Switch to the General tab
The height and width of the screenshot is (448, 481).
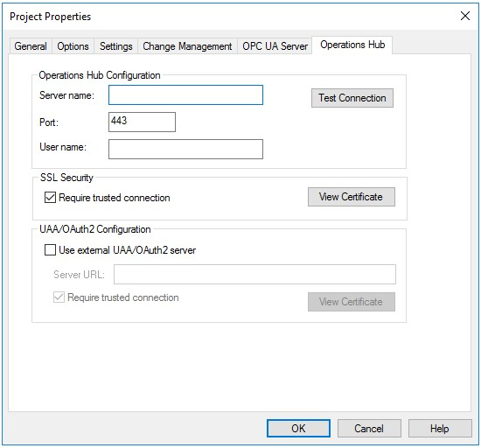click(x=31, y=46)
